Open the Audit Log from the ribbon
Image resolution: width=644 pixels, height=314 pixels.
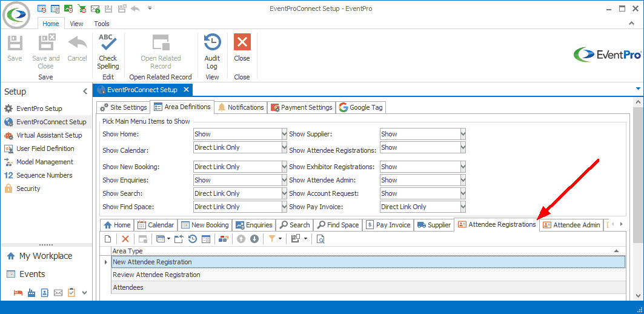point(212,52)
